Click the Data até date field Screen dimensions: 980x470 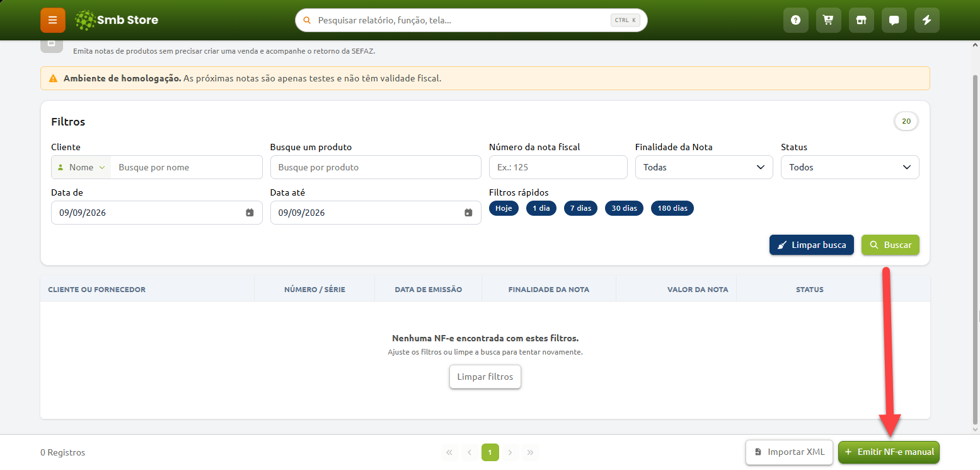click(x=376, y=213)
